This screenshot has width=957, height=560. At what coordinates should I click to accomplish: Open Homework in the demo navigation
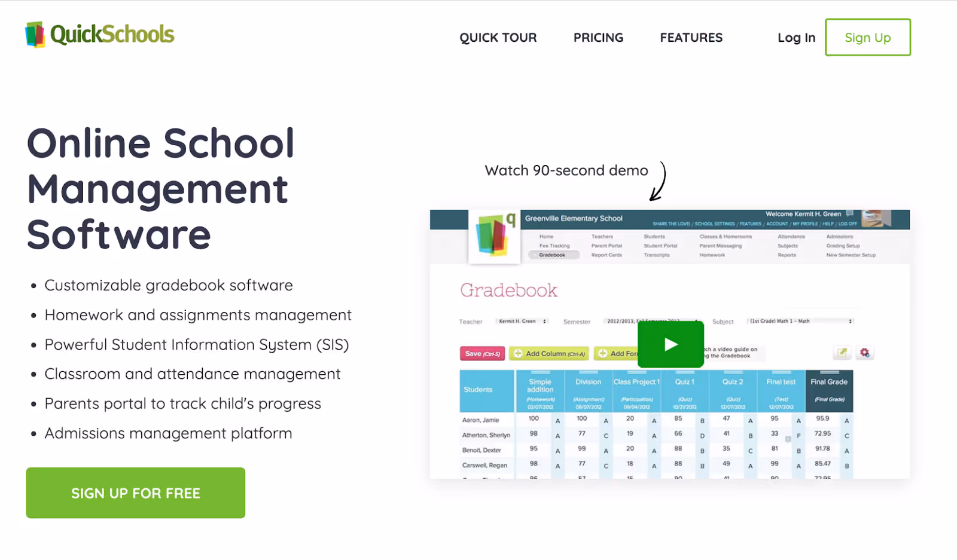712,255
